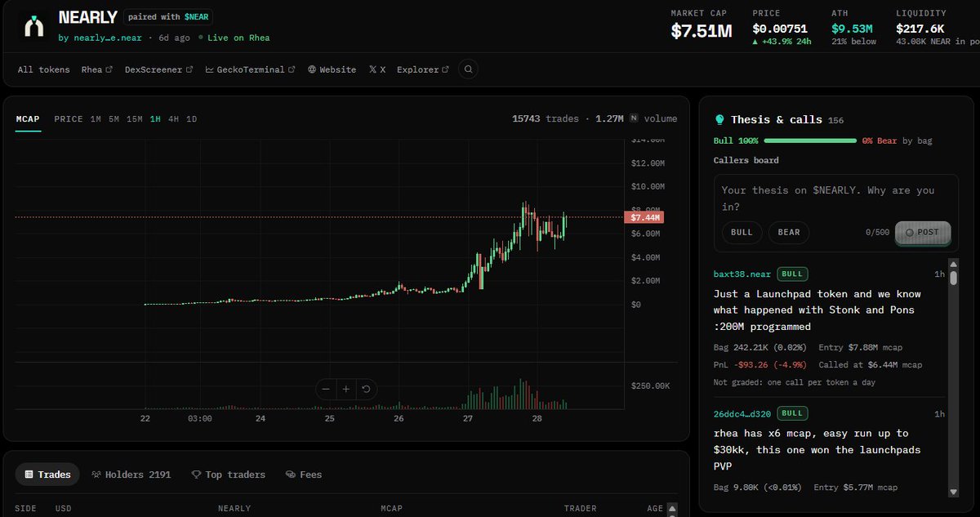The width and height of the screenshot is (980, 517).
Task: Choose BEAR stance for your thesis
Action: 789,232
